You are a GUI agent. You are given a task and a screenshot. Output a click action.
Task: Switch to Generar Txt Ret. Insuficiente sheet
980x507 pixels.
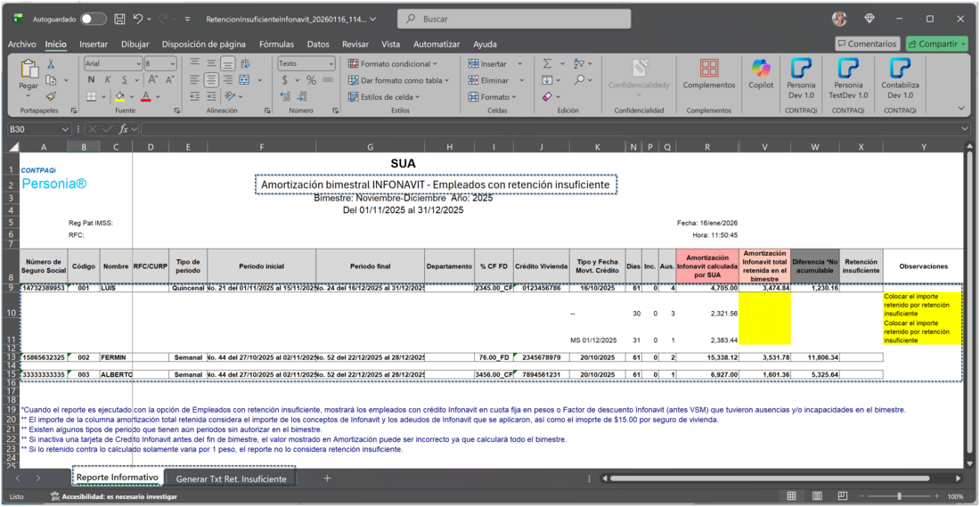pyautogui.click(x=231, y=478)
